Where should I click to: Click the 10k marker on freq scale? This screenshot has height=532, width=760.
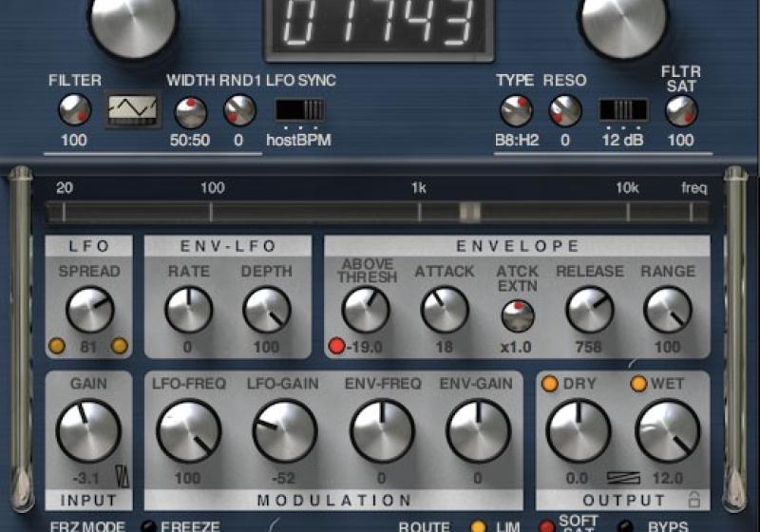(627, 188)
